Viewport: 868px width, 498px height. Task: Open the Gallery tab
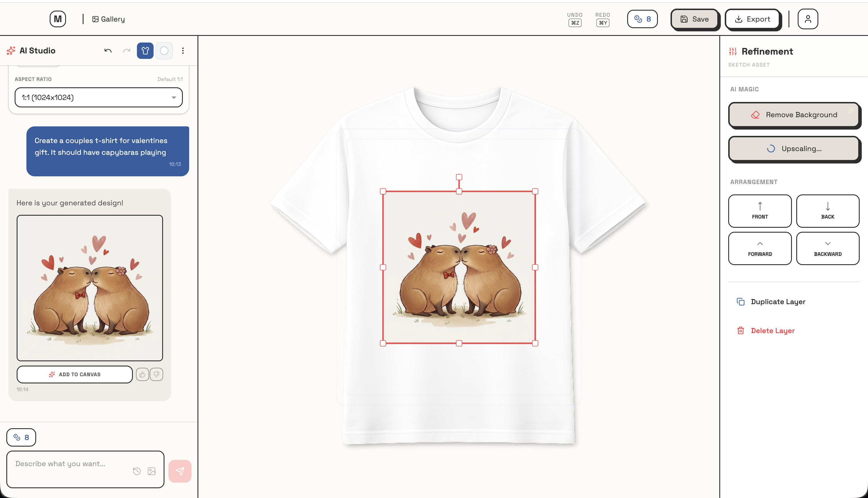[x=108, y=19]
